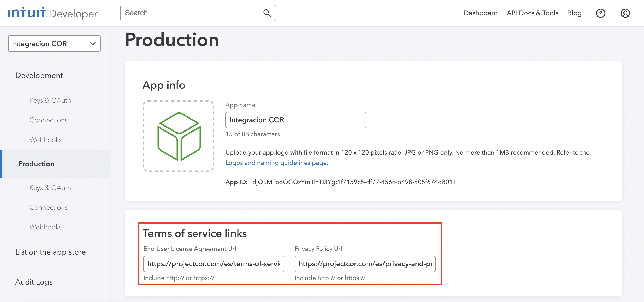The height and width of the screenshot is (302, 644).
Task: Open Logos and naming guidelines page link
Action: (276, 163)
